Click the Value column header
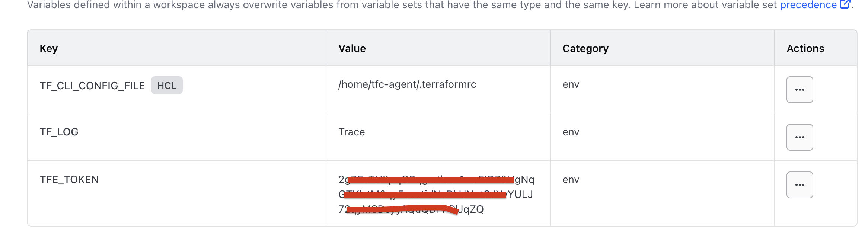 coord(352,48)
